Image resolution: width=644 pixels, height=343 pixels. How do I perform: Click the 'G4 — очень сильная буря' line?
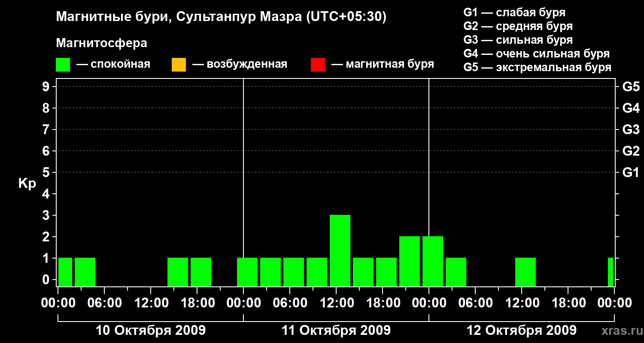537,54
